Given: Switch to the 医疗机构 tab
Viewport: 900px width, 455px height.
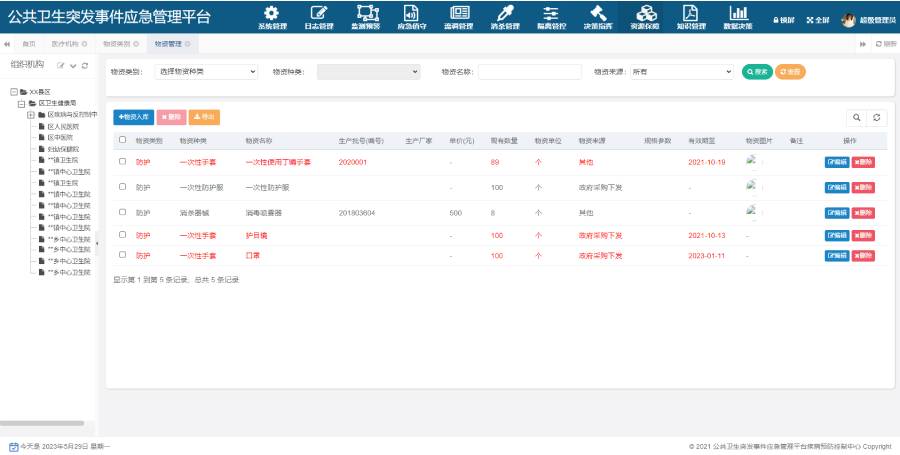Looking at the screenshot, I should coord(69,44).
